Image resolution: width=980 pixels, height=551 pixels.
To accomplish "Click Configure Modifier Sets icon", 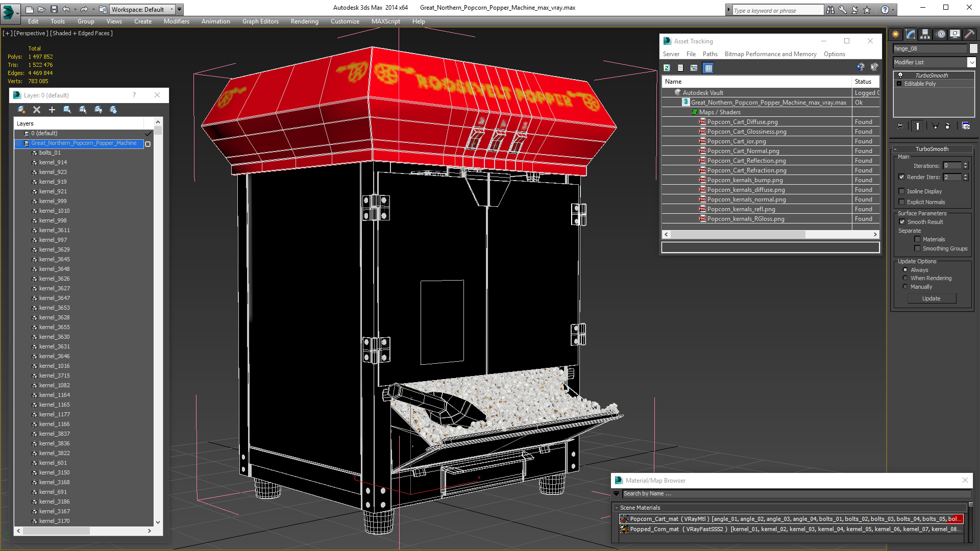I will pyautogui.click(x=966, y=126).
